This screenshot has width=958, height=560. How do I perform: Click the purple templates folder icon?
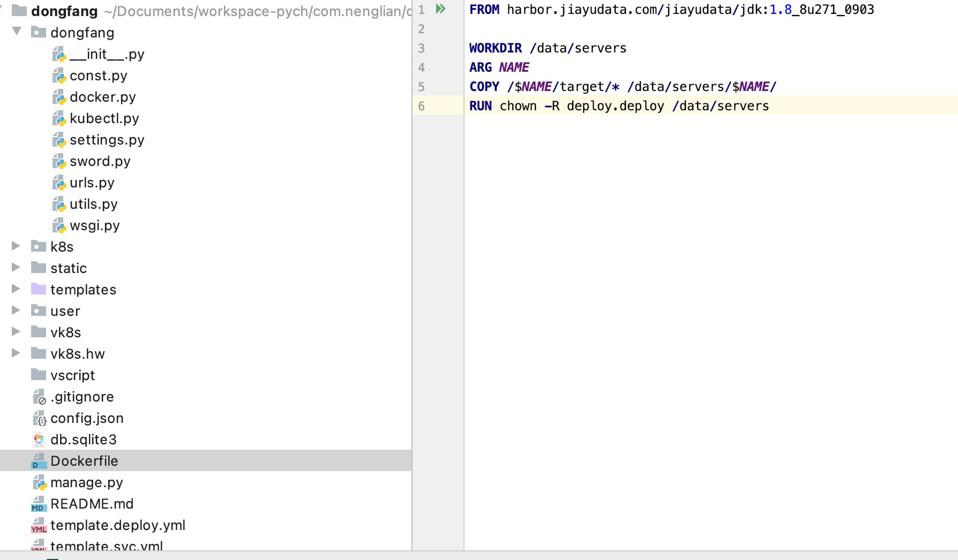(x=39, y=289)
